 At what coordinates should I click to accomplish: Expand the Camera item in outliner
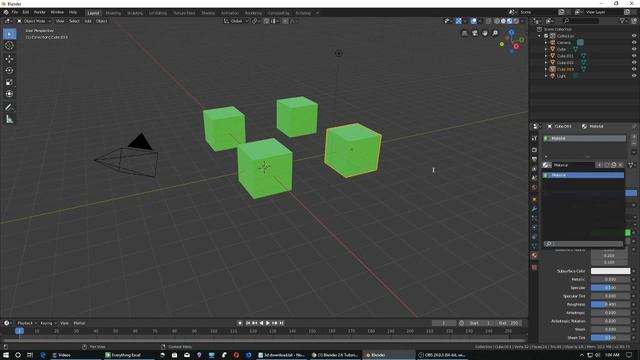tap(546, 42)
